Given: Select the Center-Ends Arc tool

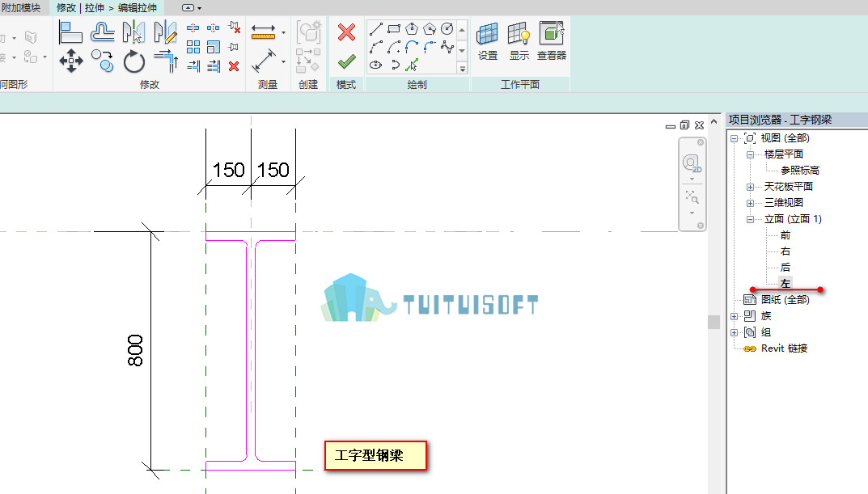Looking at the screenshot, I should [394, 47].
